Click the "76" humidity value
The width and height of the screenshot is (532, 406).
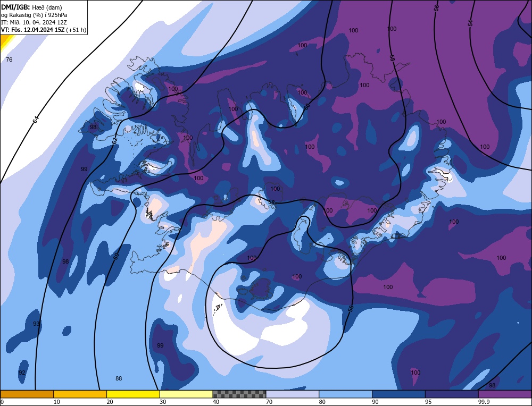[9, 60]
